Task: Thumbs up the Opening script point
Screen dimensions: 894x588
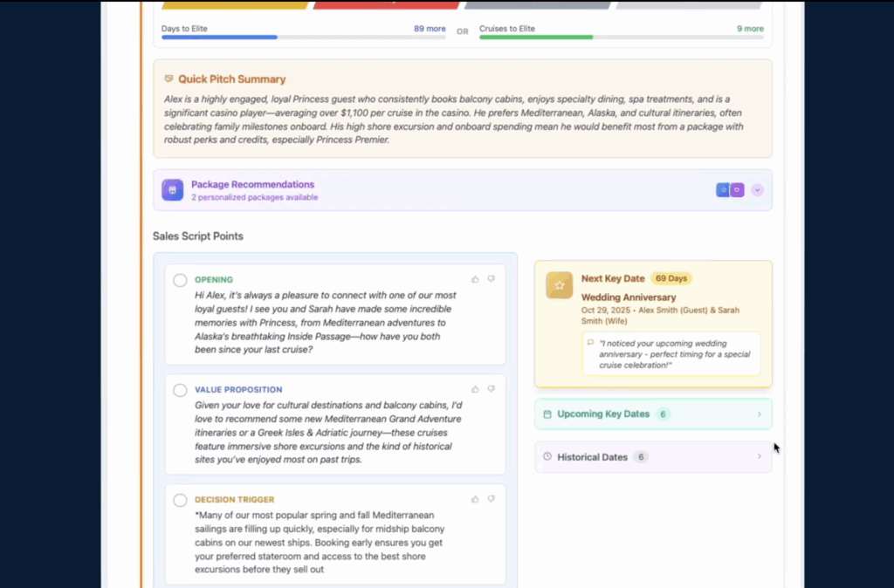Action: [476, 279]
